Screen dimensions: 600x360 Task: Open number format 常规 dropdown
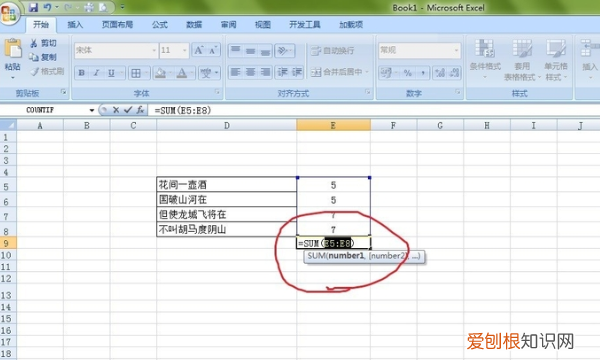[456, 50]
